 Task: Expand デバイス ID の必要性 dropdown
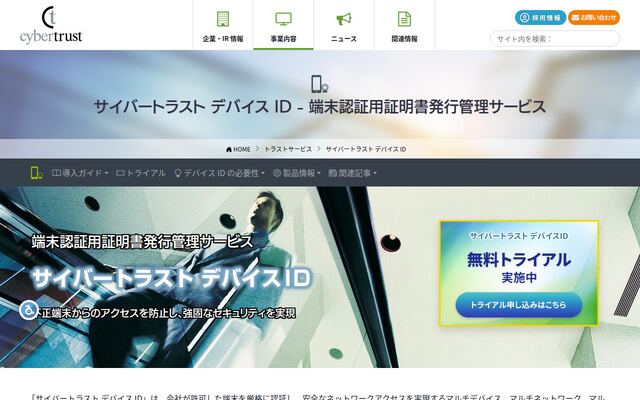[x=220, y=173]
